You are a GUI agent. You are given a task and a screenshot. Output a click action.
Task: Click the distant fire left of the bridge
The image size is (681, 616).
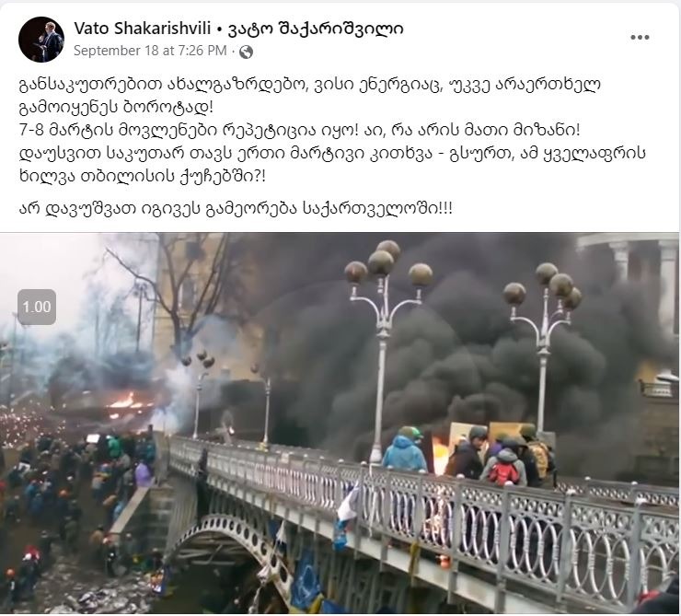(126, 401)
